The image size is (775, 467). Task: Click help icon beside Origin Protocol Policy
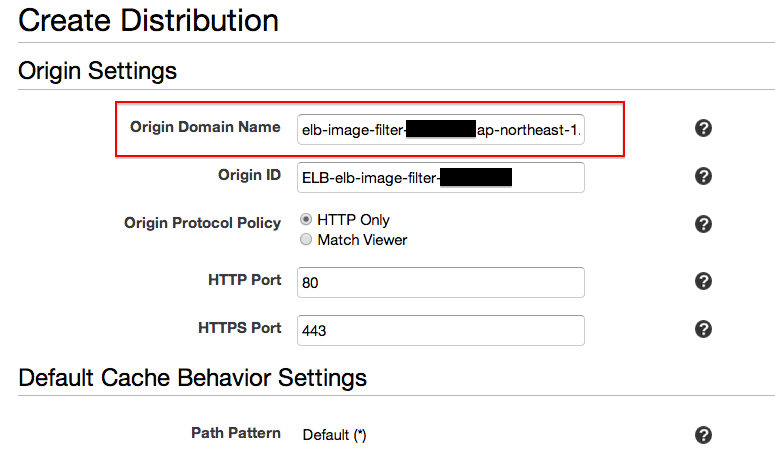point(703,224)
